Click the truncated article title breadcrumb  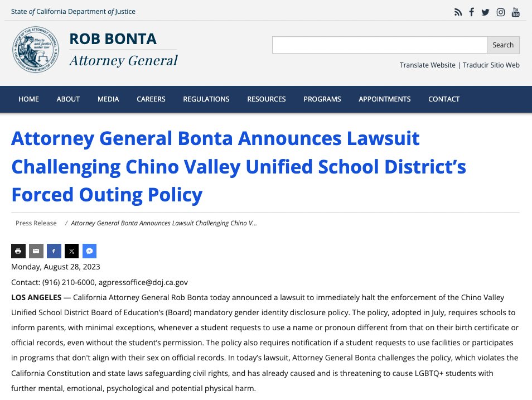click(163, 223)
